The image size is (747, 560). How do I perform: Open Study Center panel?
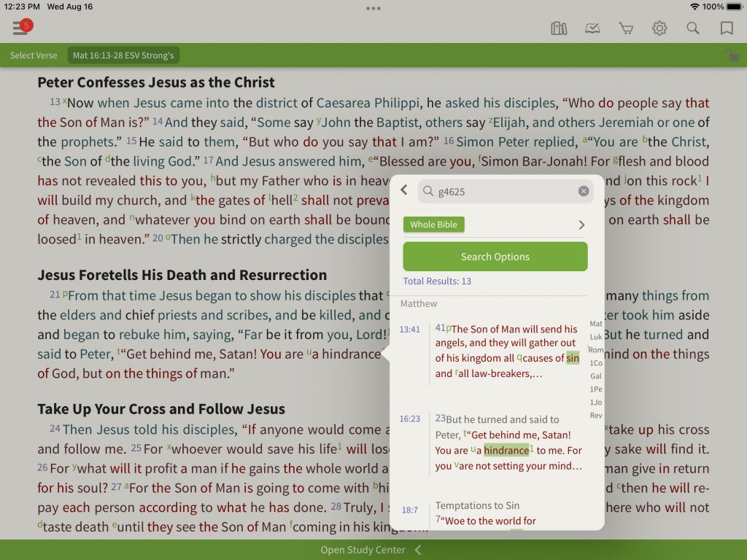371,550
